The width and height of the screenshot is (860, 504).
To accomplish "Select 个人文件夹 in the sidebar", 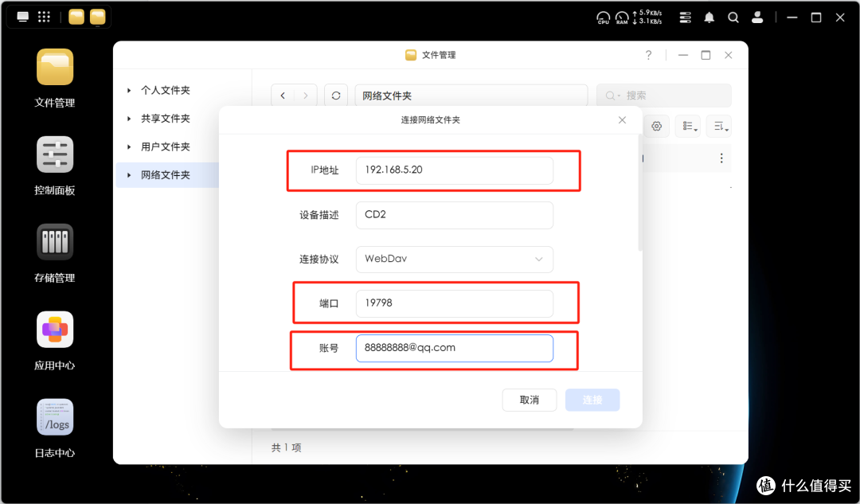I will 166,91.
